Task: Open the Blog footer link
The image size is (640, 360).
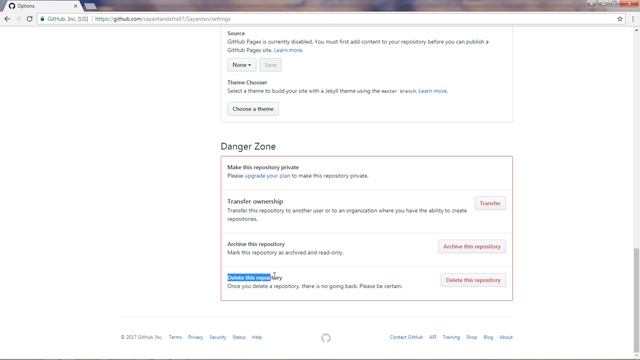Action: [x=488, y=337]
